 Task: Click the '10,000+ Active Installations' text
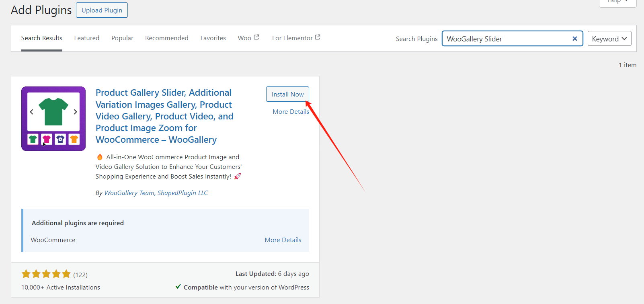point(61,288)
